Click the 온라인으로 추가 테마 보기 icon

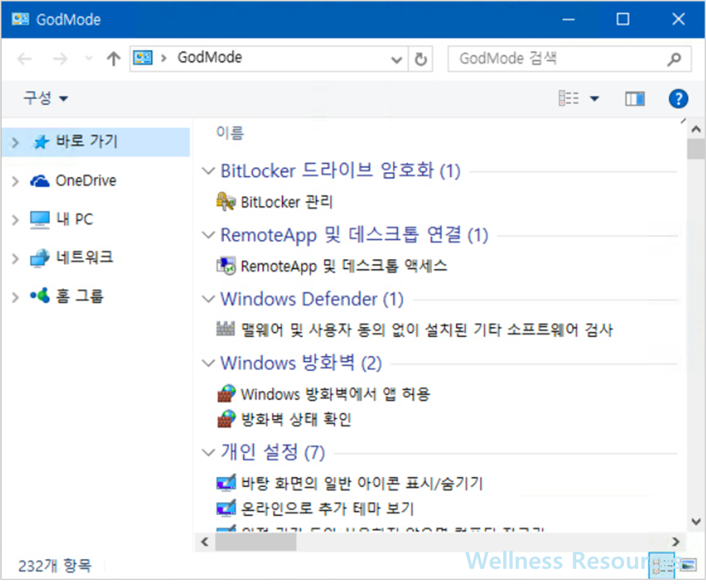coord(226,508)
